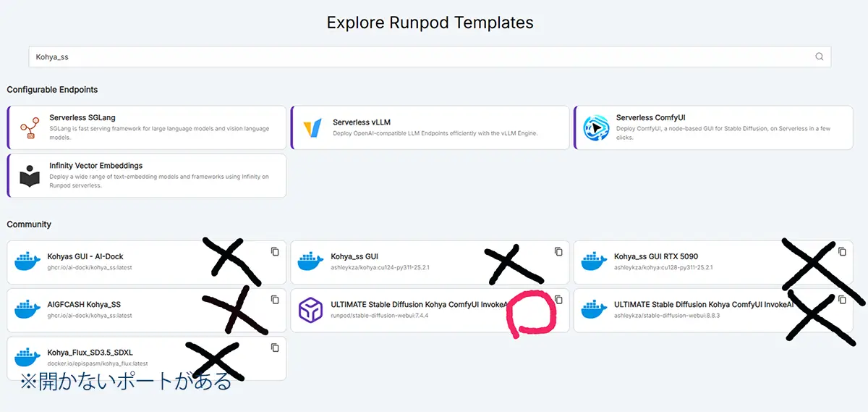Copy the runpod/stable-diffusion-webui:7.4.4 template link
868x412 pixels.
(x=558, y=300)
